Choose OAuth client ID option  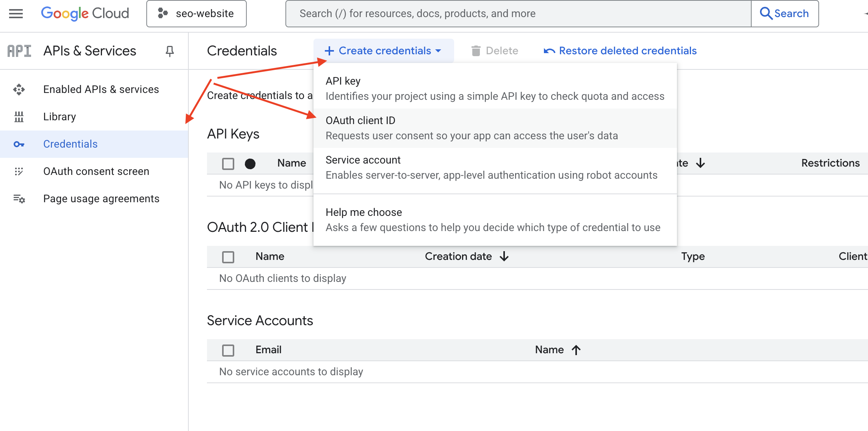click(x=495, y=128)
